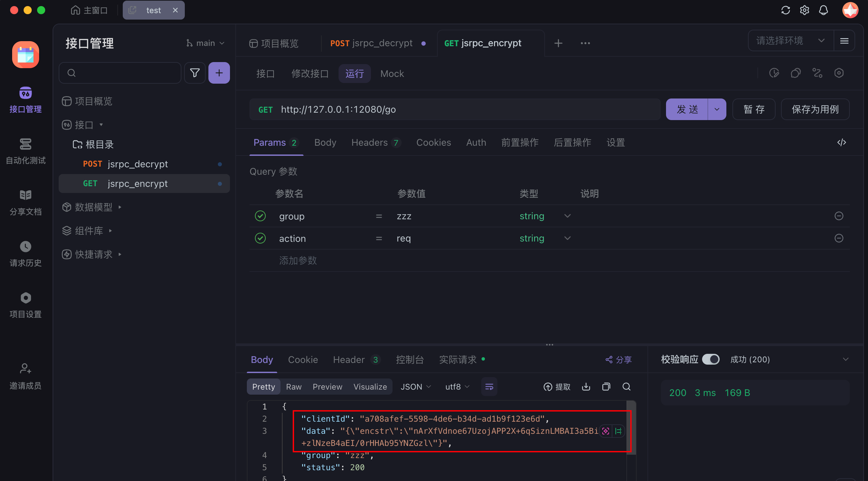Remove the action parameter row
Viewport: 868px width, 481px height.
pos(839,238)
